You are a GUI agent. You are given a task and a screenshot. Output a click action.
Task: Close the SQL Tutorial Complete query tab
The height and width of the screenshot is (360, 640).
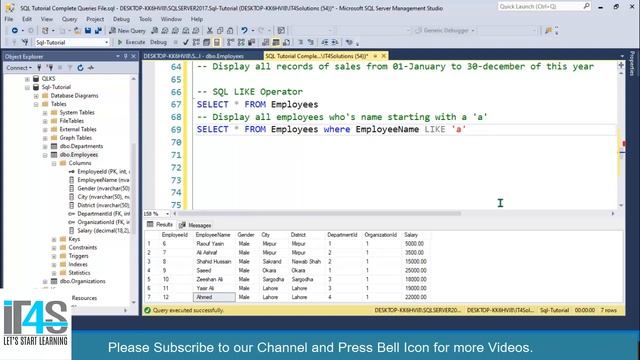tap(384, 56)
